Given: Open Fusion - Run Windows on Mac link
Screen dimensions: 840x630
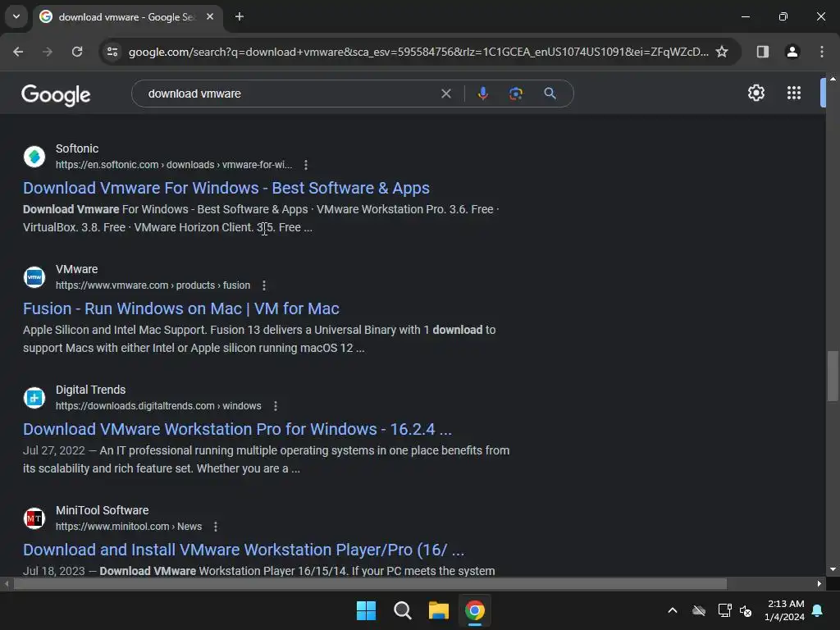Looking at the screenshot, I should [x=181, y=308].
